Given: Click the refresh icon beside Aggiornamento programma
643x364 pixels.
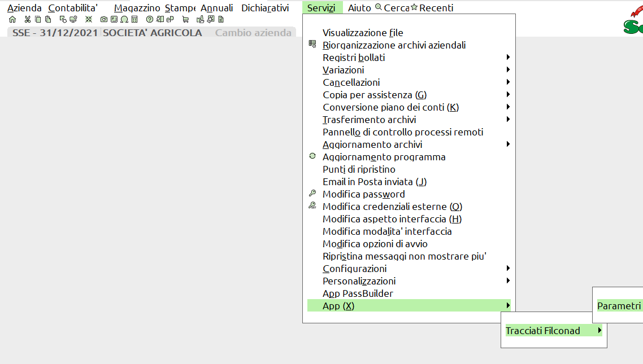Looking at the screenshot, I should click(x=312, y=156).
